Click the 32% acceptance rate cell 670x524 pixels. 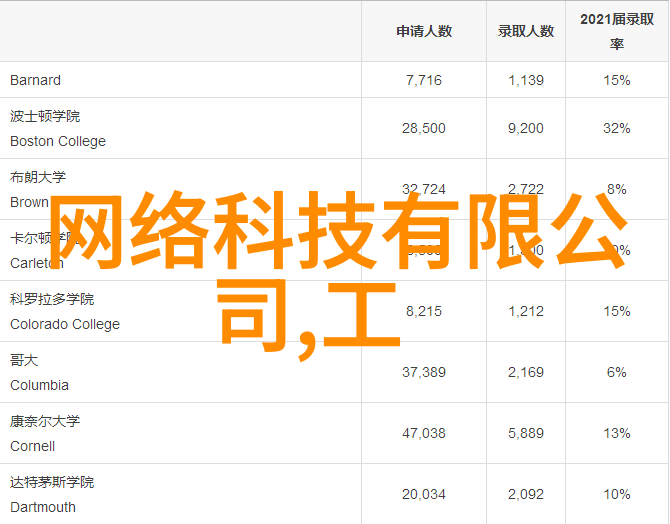click(617, 128)
